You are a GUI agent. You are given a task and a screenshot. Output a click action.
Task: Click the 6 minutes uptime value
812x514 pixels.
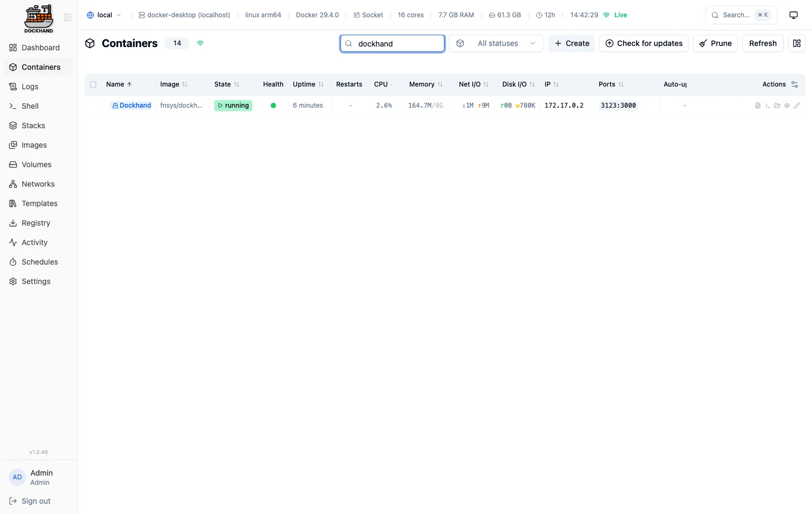click(x=308, y=106)
